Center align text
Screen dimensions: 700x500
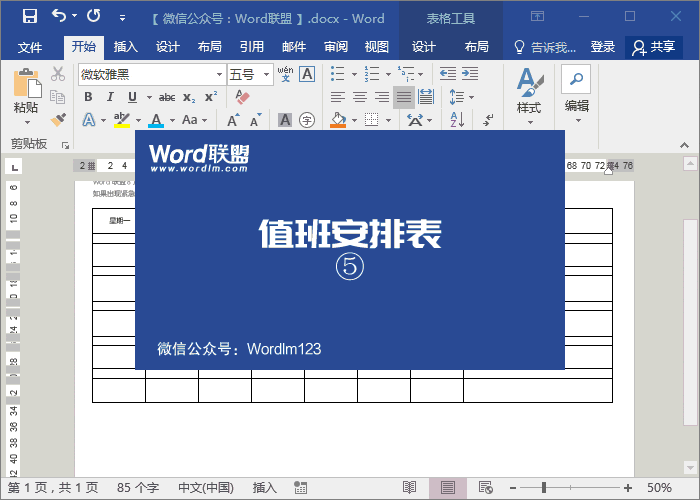(x=360, y=97)
